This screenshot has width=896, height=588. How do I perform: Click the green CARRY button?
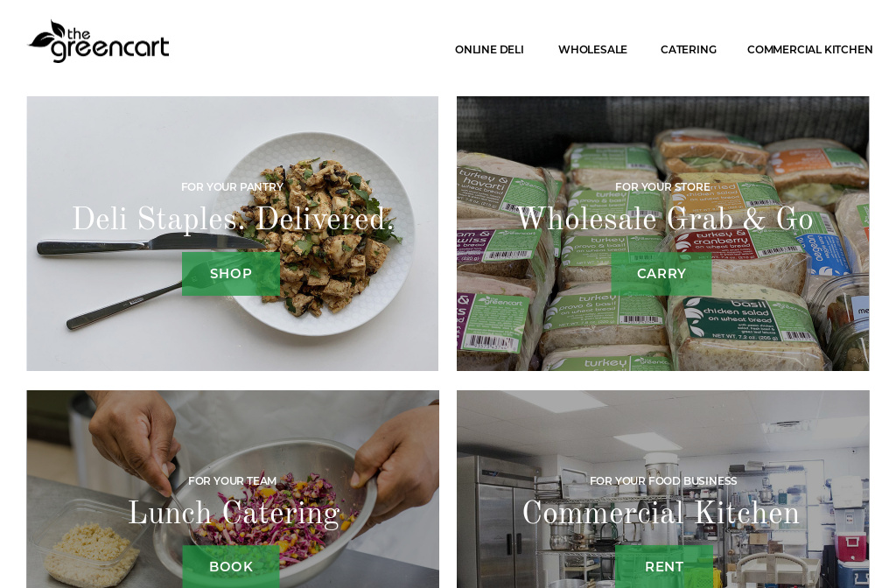661,274
